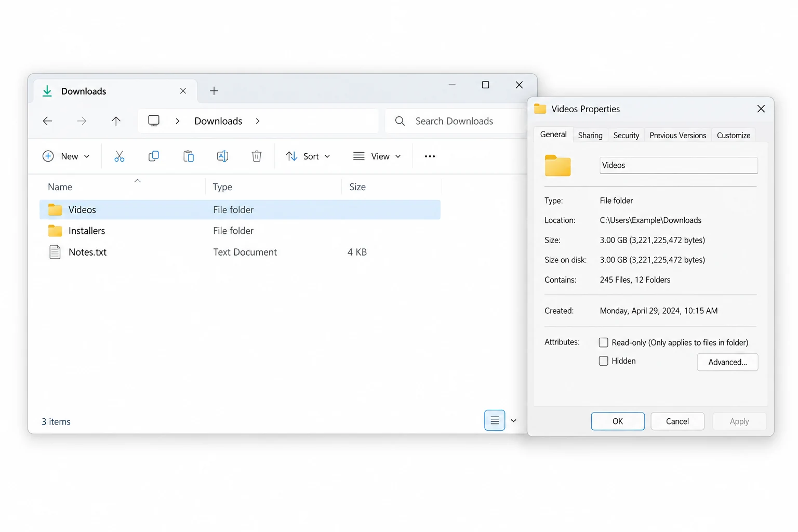Expand the chevron after Downloads in address bar
The height and width of the screenshot is (532, 798).
258,121
